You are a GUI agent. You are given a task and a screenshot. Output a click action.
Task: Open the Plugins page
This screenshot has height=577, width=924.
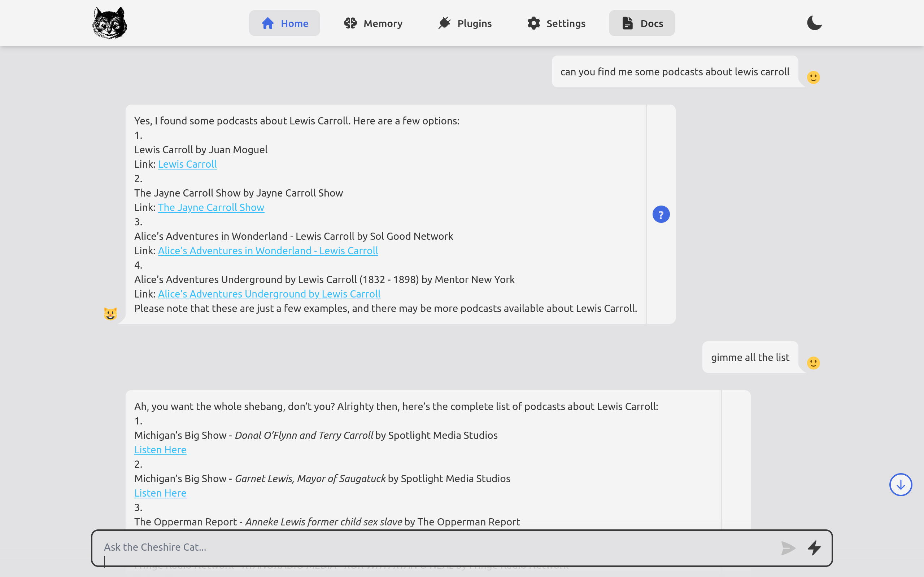[465, 23]
